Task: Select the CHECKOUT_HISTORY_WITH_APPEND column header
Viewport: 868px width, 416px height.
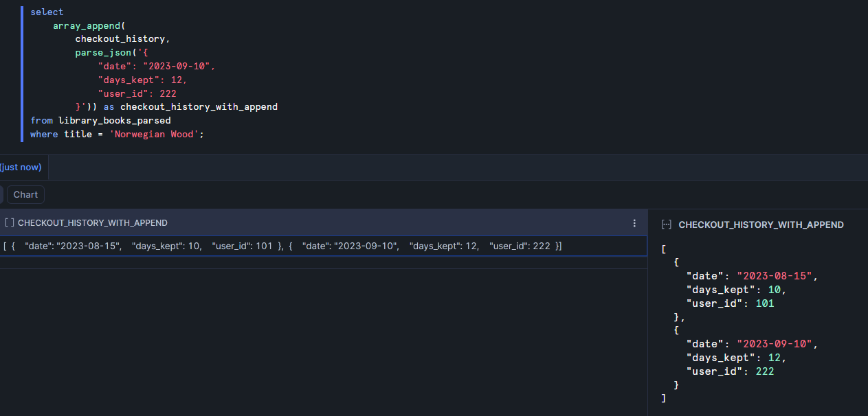Action: click(93, 223)
